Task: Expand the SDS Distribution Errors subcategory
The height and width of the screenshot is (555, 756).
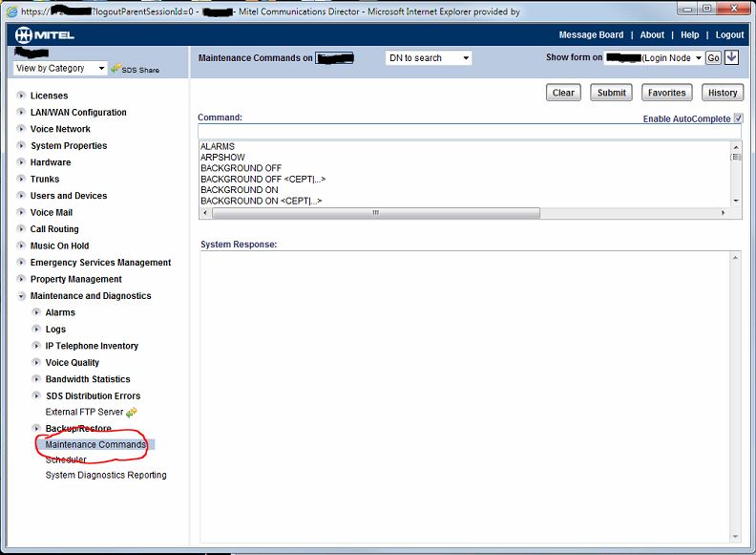Action: [36, 395]
